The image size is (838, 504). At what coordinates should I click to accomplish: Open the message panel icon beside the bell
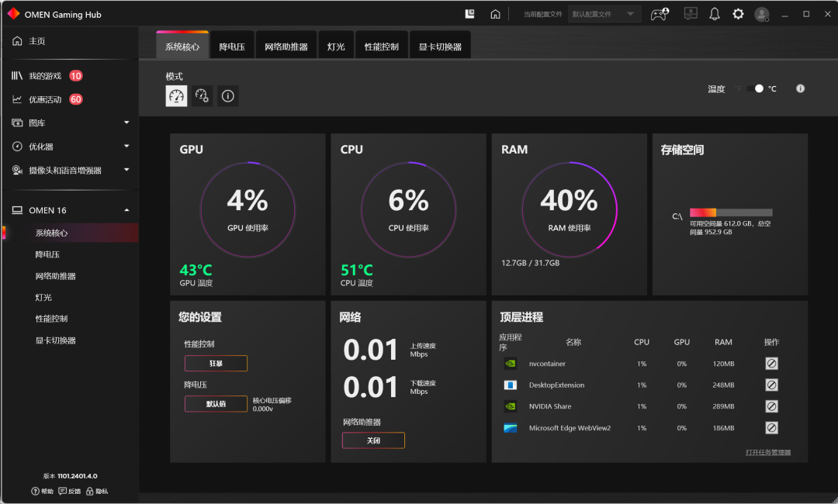(x=691, y=13)
